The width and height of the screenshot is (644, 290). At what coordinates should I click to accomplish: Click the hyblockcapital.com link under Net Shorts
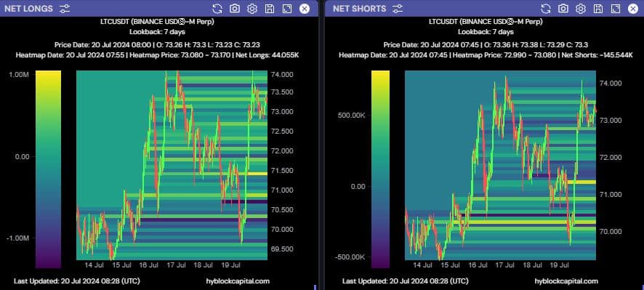(566, 281)
